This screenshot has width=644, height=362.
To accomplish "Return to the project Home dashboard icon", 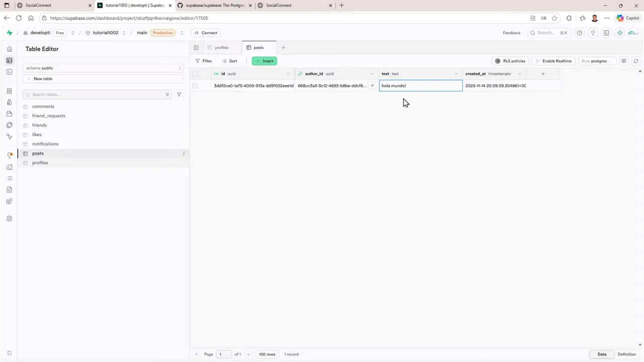I will tap(9, 49).
